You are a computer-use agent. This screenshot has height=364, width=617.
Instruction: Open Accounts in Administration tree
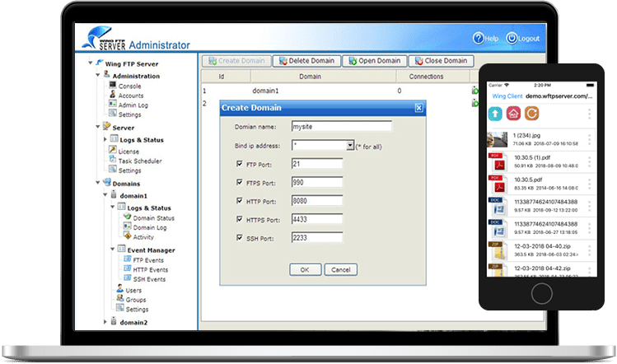(x=131, y=96)
